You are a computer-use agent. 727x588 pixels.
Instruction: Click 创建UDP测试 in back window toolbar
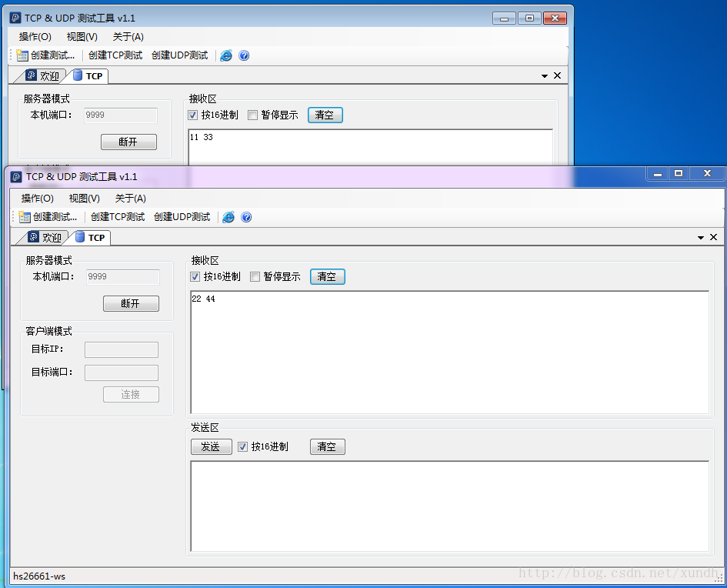coord(180,55)
